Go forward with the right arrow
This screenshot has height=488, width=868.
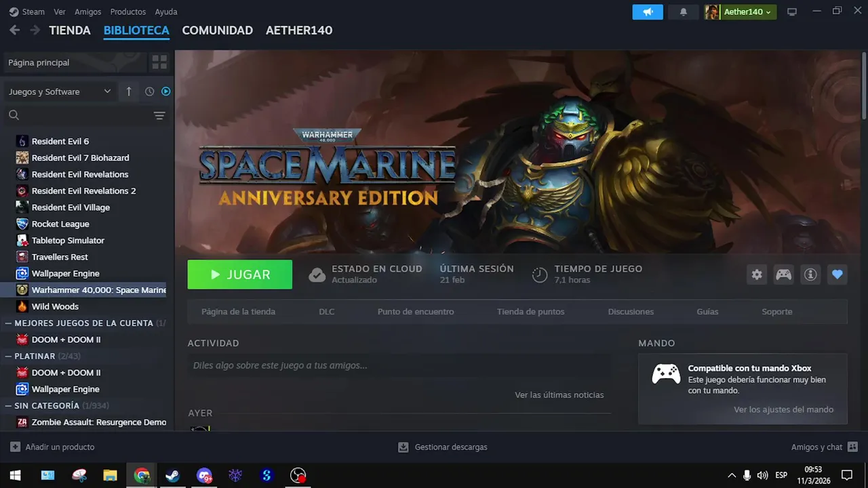(34, 30)
